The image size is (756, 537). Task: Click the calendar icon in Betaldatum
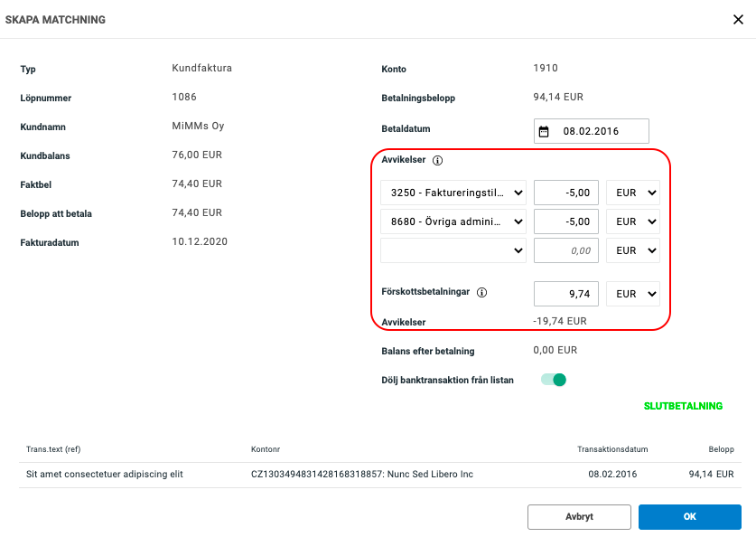pos(544,131)
